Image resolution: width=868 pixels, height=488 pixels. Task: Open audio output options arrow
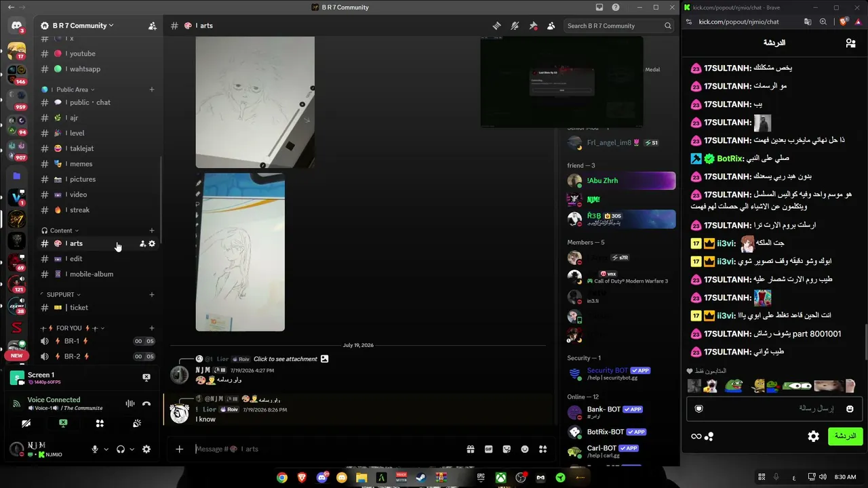click(x=132, y=449)
